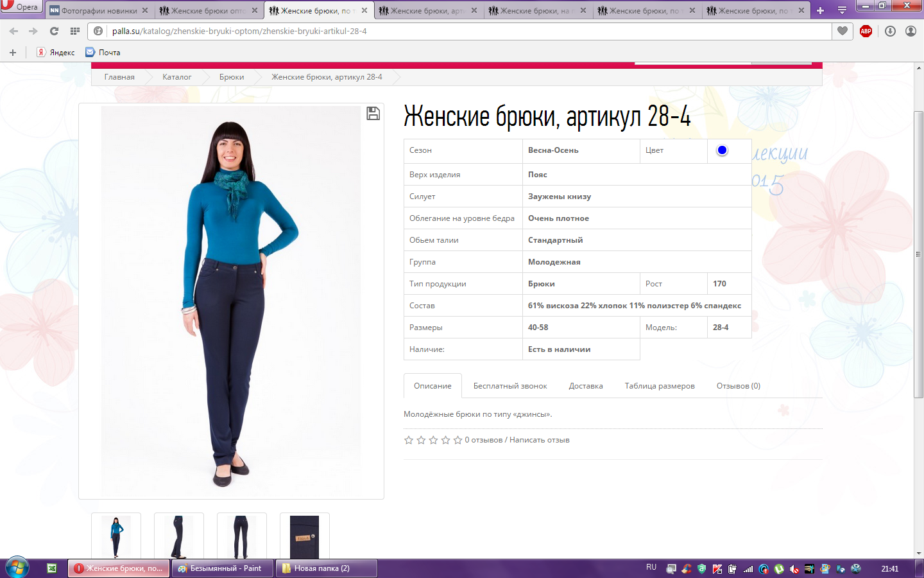Switch to Фотографии новинки browser tab
Viewport: 924px width, 578px height.
[x=99, y=10]
